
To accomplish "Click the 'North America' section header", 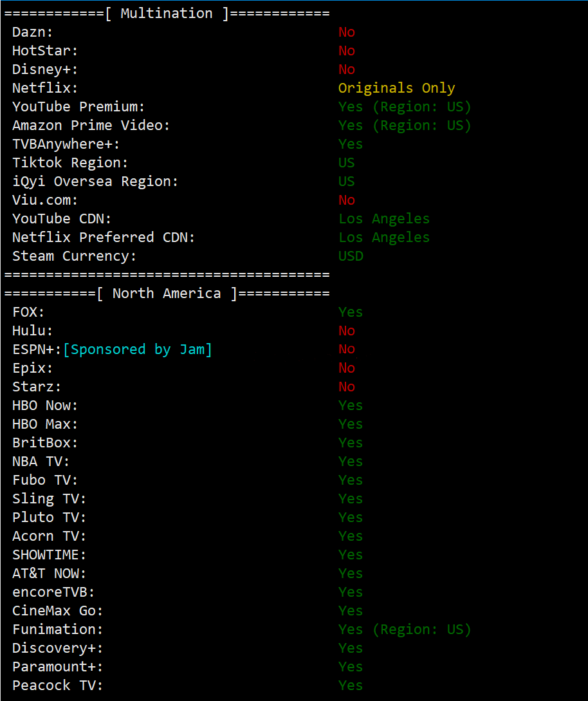I will pos(167,294).
